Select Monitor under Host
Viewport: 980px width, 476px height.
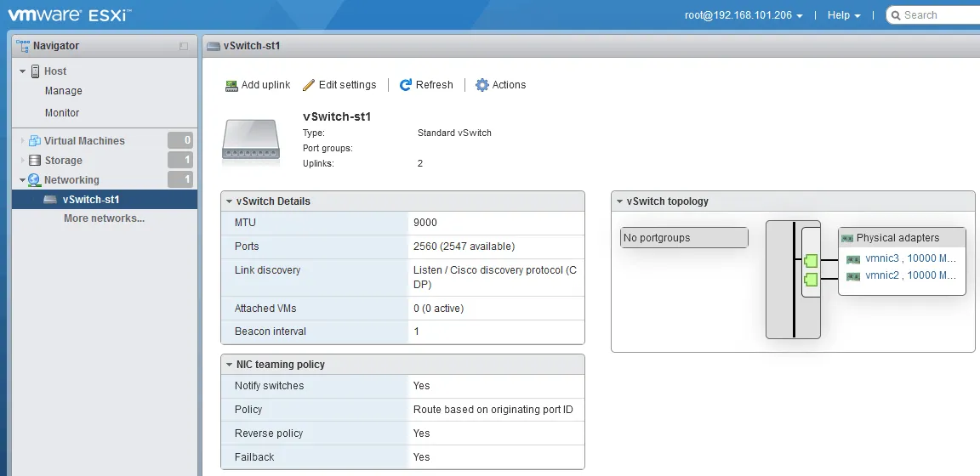pos(62,113)
